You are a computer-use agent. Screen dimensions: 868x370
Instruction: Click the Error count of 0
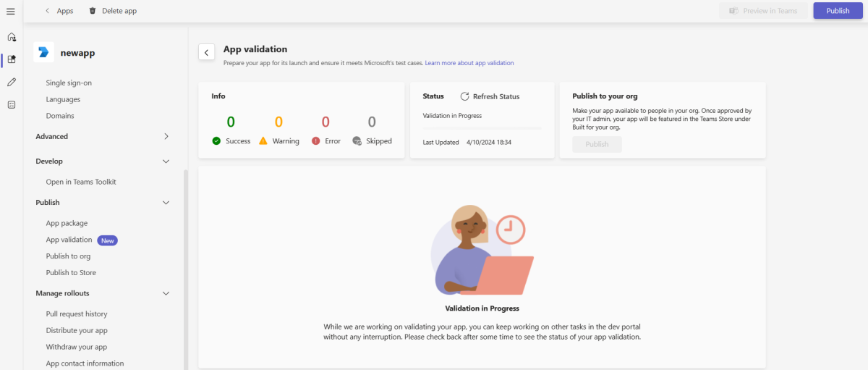pos(325,122)
